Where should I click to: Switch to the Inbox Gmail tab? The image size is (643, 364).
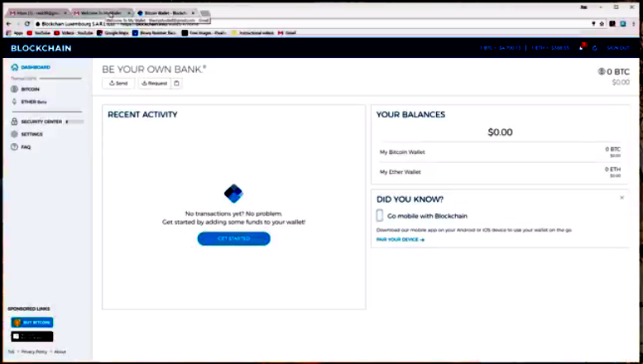pyautogui.click(x=38, y=13)
